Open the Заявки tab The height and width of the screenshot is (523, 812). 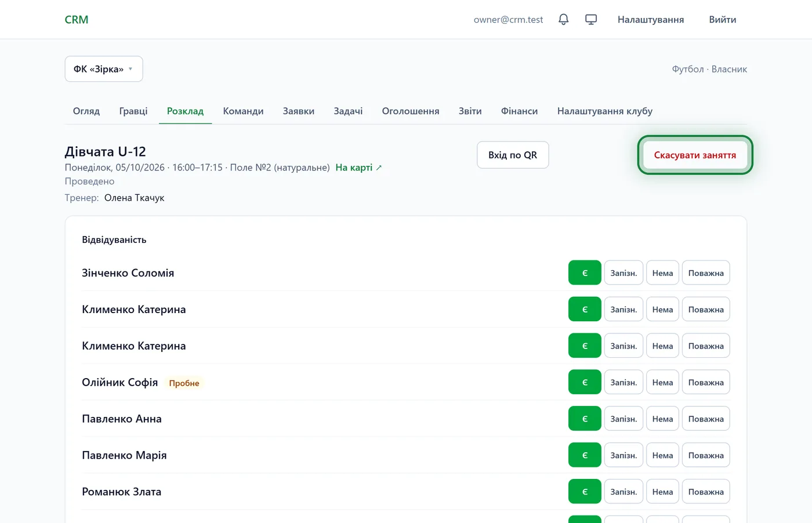pyautogui.click(x=299, y=111)
